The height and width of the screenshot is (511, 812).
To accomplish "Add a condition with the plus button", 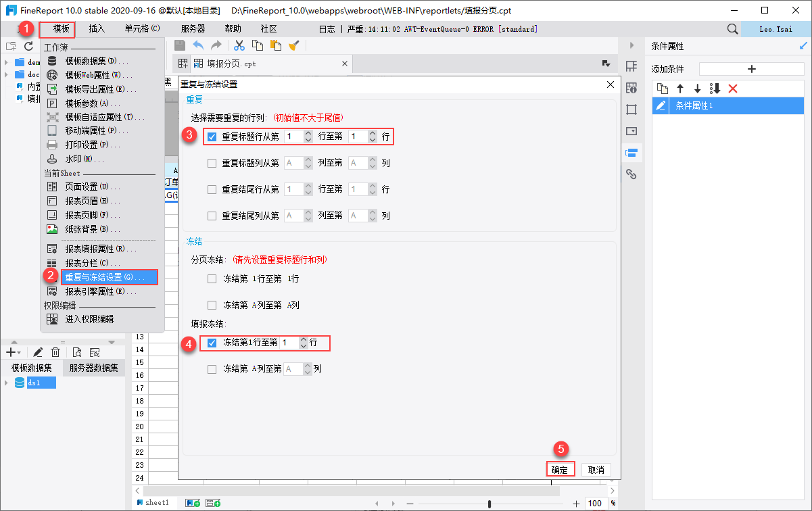I will (751, 69).
